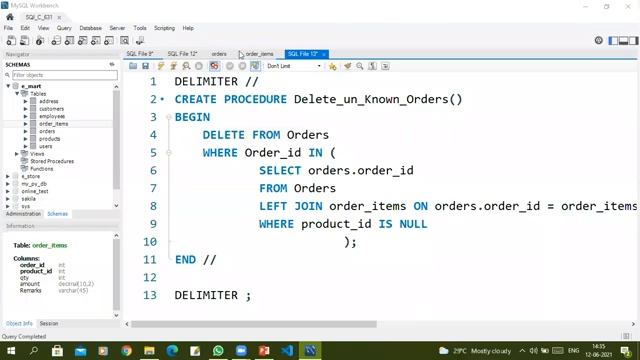This screenshot has height=360, width=640.
Task: Toggle invisible characters icon
Action: coord(372,66)
